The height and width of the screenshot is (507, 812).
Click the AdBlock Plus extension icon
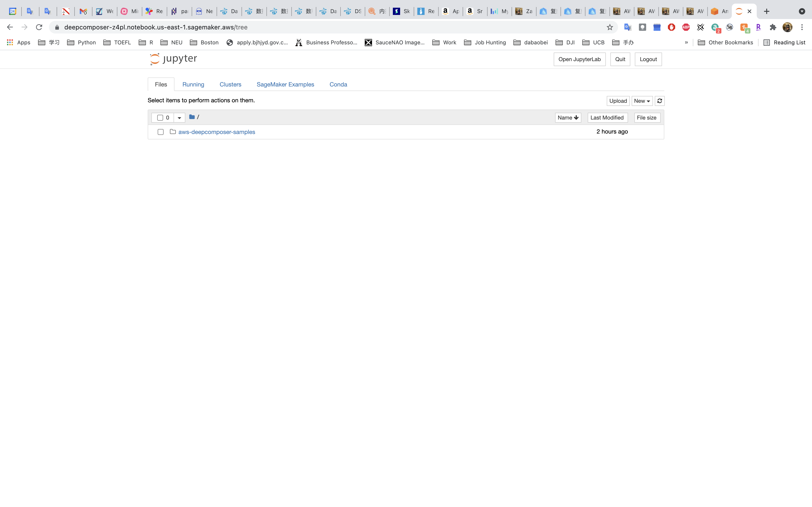click(x=686, y=27)
